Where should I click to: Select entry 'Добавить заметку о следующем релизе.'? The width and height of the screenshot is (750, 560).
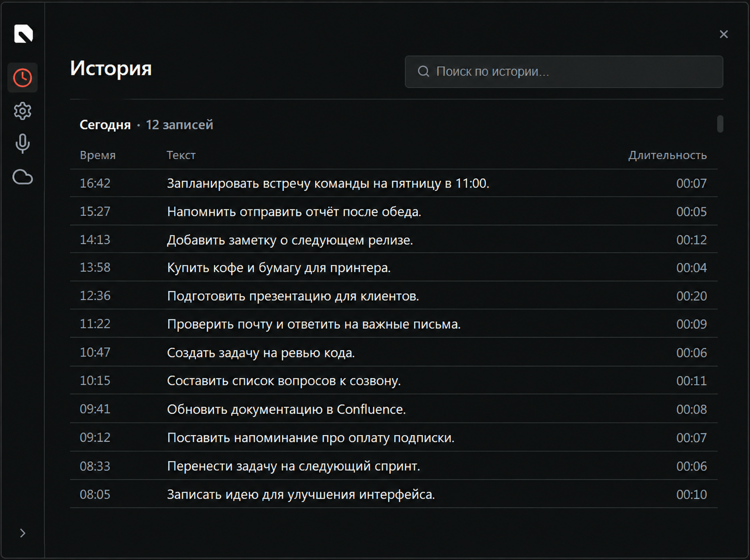(x=394, y=240)
